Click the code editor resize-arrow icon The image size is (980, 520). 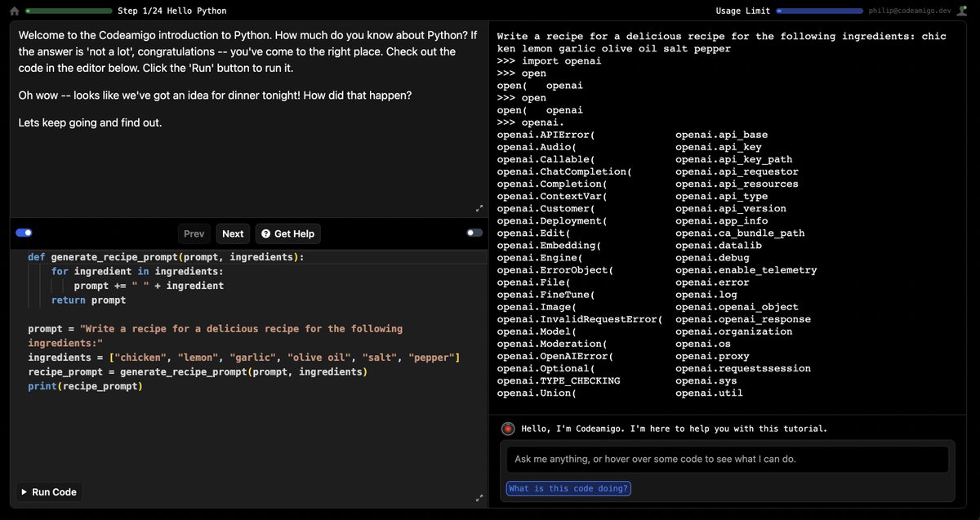tap(480, 497)
